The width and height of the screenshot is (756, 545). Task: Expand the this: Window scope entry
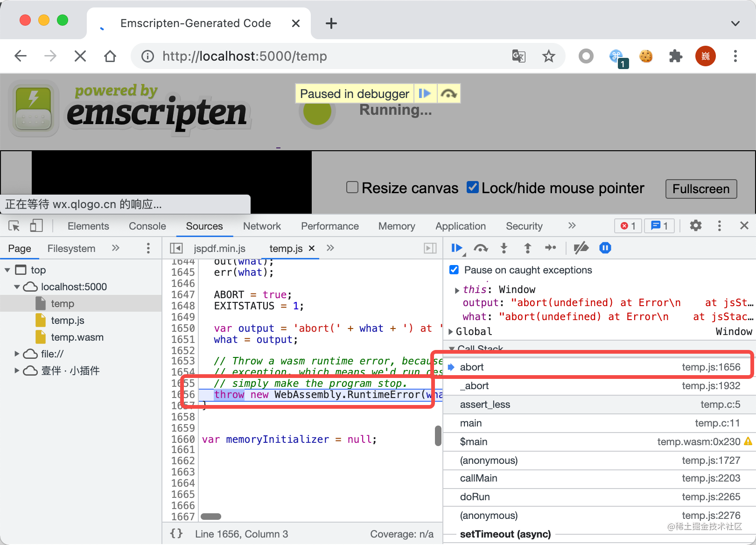coord(457,290)
